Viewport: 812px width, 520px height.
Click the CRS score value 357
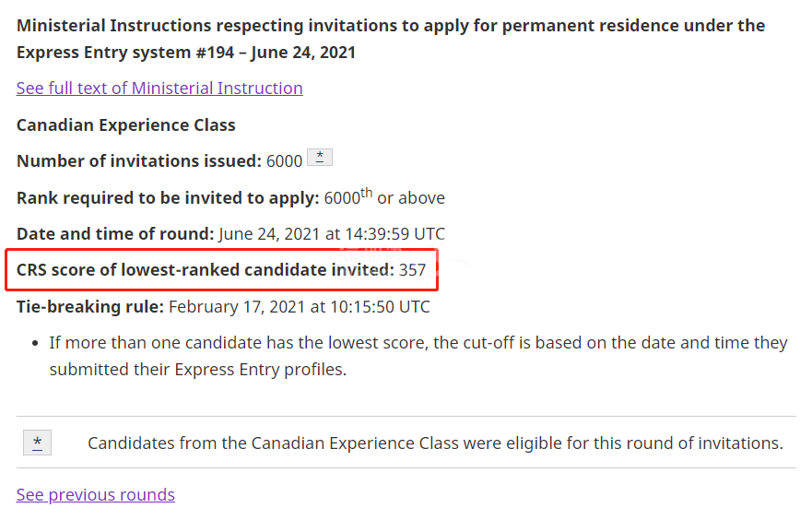coord(412,270)
